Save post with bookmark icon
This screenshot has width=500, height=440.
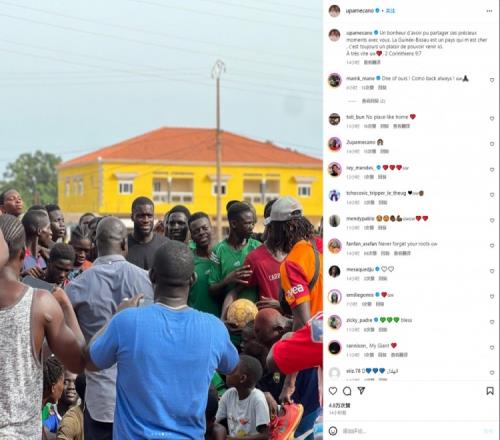point(490,391)
